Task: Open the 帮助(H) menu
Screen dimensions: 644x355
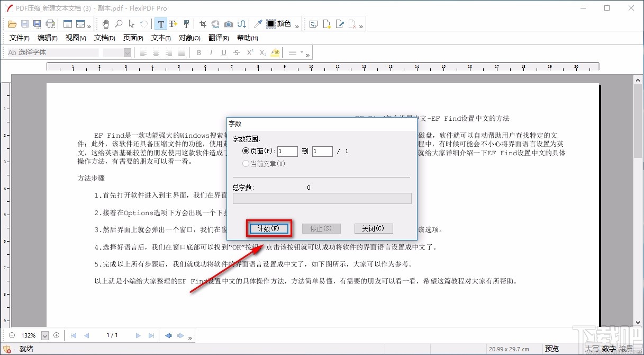Action: 248,38
